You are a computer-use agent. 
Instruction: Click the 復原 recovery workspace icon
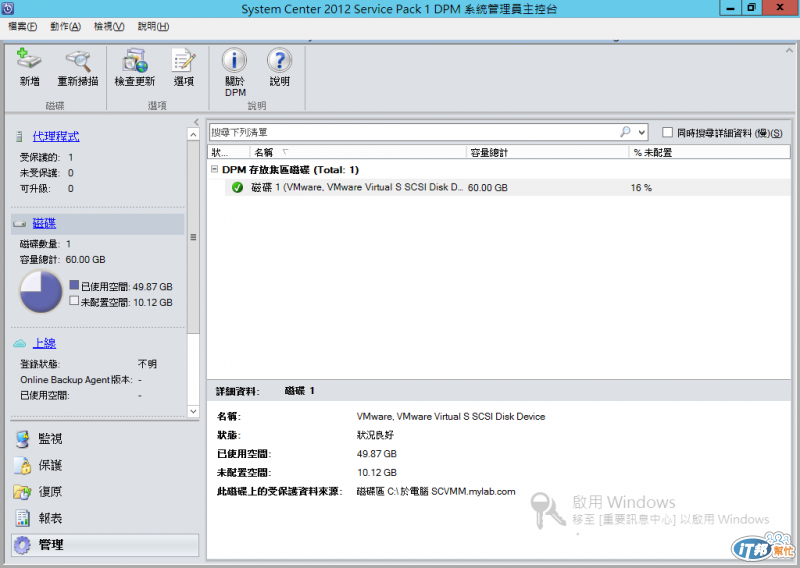22,492
